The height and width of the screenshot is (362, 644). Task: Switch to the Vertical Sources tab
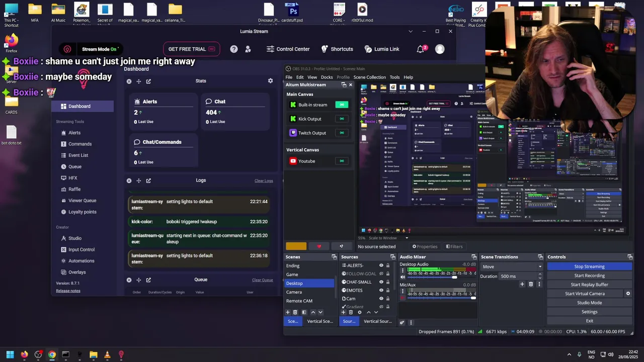[378, 321]
